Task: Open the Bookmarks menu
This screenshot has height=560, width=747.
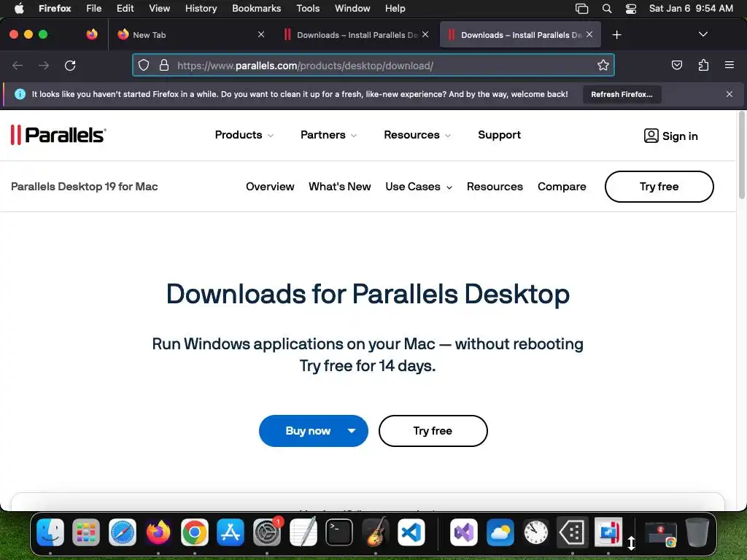Action: coord(256,9)
